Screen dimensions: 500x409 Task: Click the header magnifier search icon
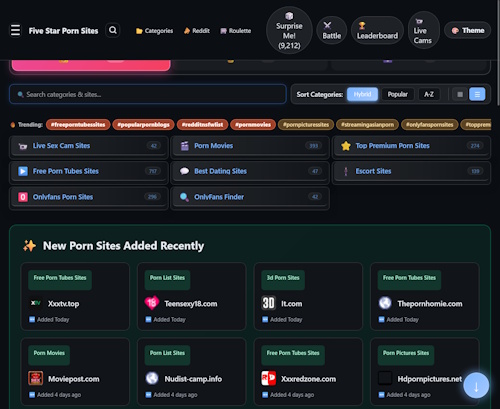tap(113, 30)
